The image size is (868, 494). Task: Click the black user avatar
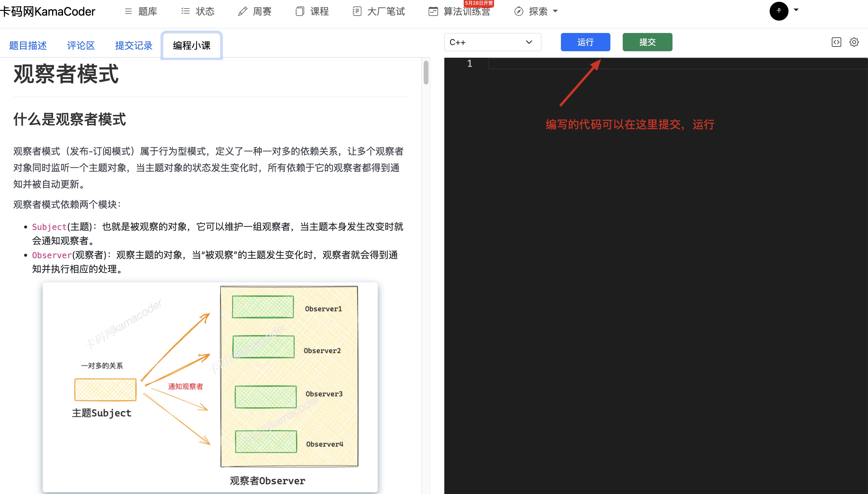[779, 11]
